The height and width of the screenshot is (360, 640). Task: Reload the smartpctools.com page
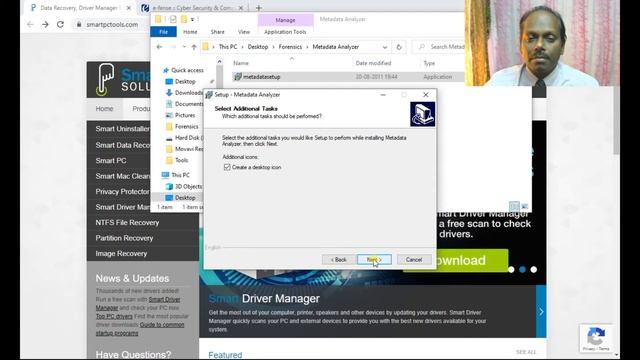[x=60, y=24]
